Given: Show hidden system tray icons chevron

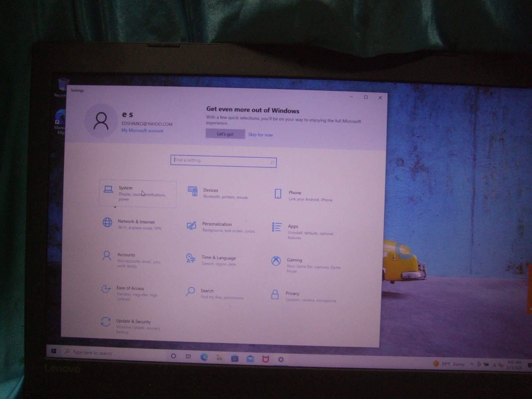Looking at the screenshot, I should [x=471, y=364].
